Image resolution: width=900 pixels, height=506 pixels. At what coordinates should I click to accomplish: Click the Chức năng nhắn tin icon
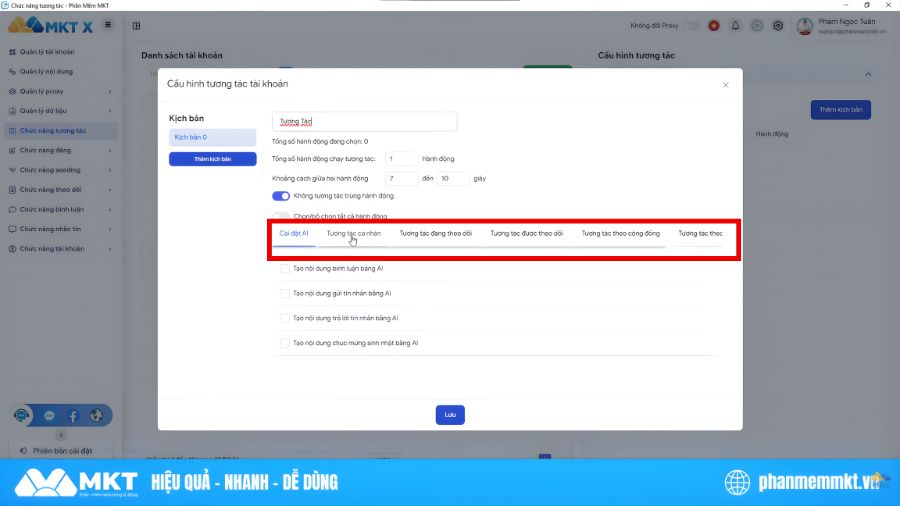(x=12, y=229)
